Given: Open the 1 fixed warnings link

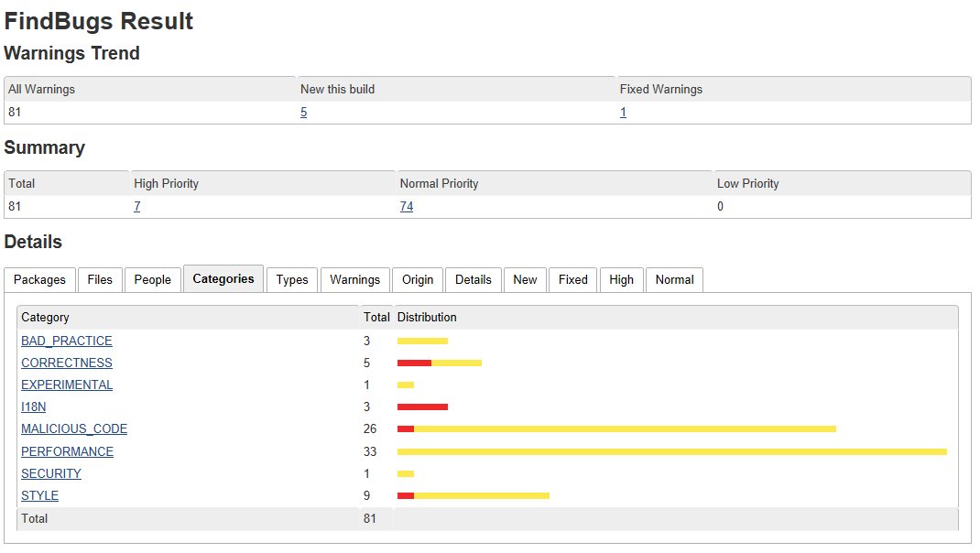Looking at the screenshot, I should point(623,113).
